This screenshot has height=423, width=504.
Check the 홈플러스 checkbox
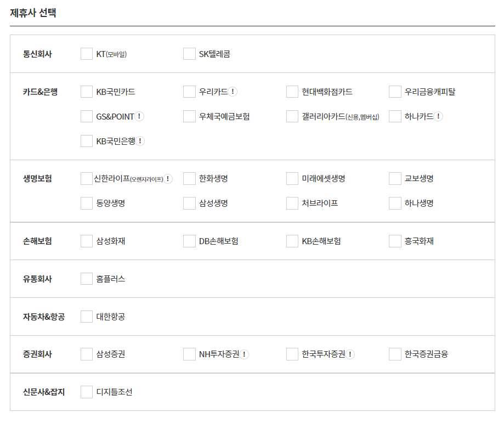click(87, 279)
